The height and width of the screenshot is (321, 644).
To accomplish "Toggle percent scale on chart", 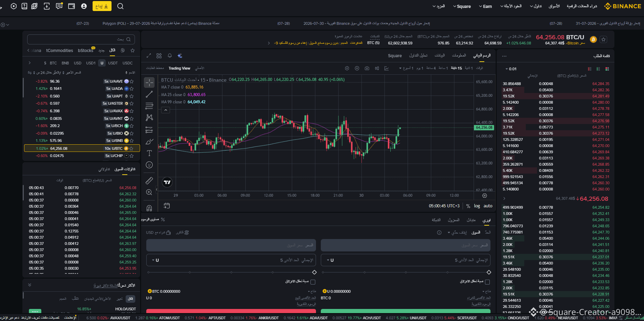I will click(468, 206).
